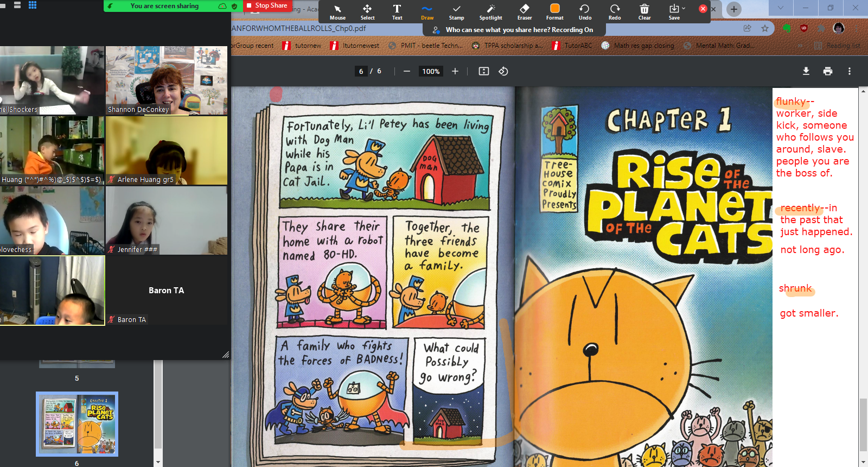This screenshot has width=868, height=467.
Task: Click the ilovechess video tile
Action: pyautogui.click(x=52, y=220)
